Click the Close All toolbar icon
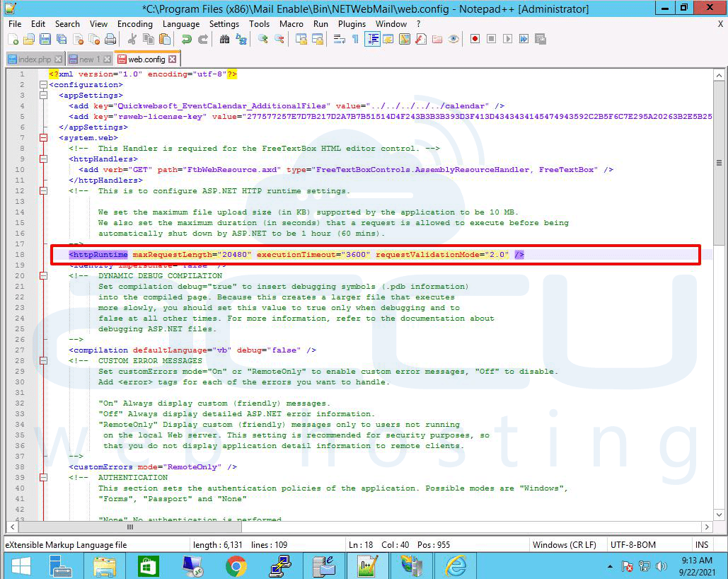 pyautogui.click(x=94, y=40)
